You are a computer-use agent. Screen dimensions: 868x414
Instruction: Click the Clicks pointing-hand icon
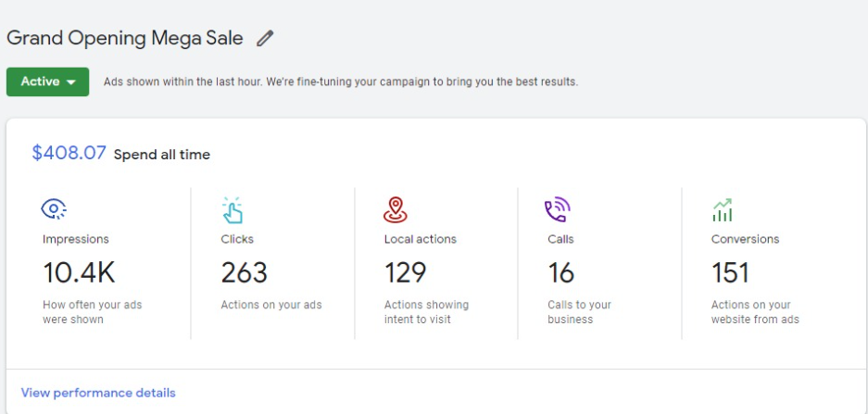233,210
